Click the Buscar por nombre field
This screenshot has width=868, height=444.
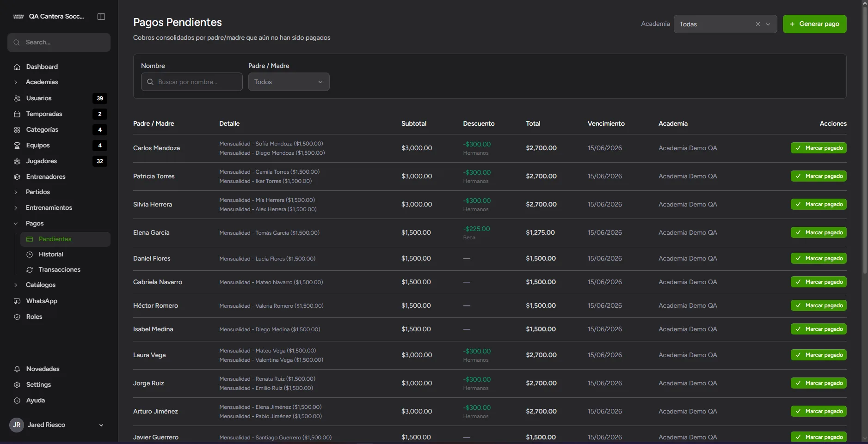(191, 82)
